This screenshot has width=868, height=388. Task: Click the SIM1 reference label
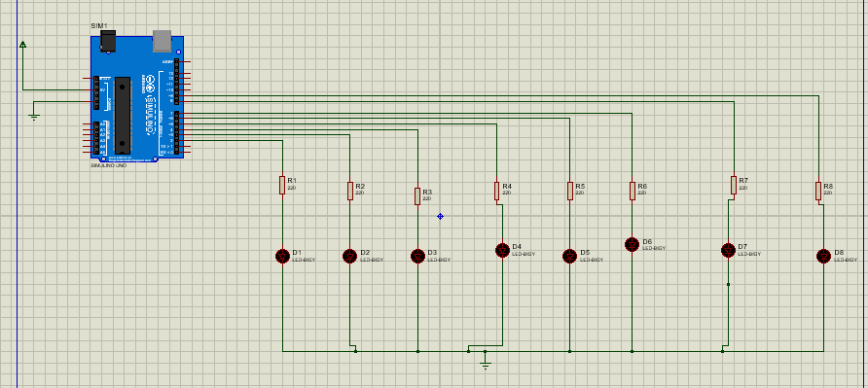(x=99, y=26)
